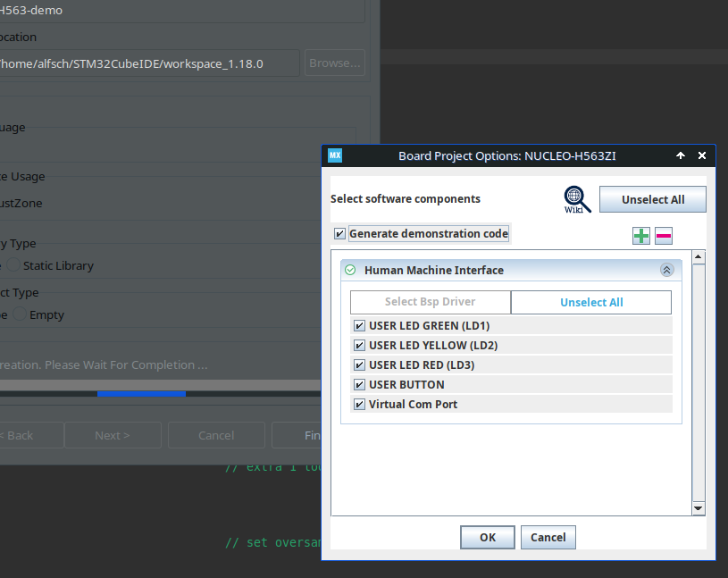
Task: Click green status check beside Human Machine Interface
Action: (x=350, y=270)
